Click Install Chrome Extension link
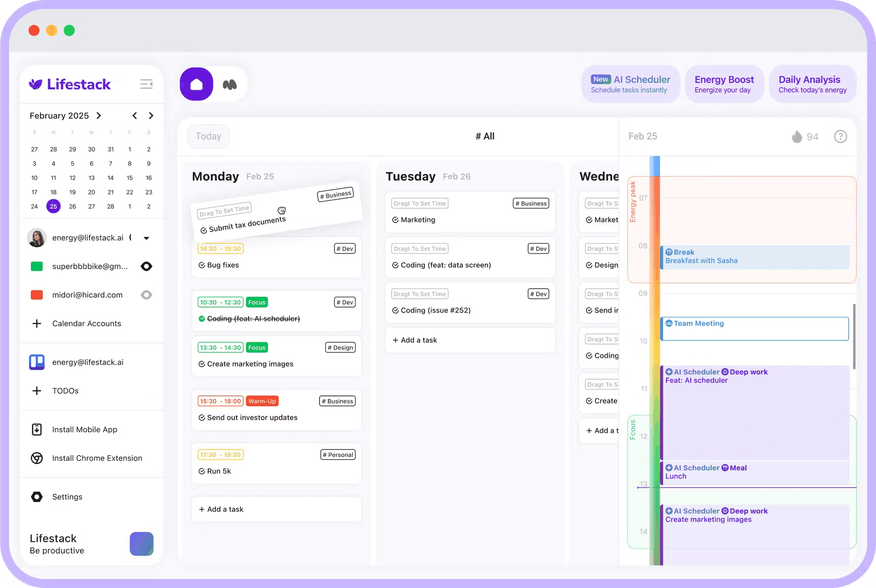This screenshot has height=588, width=876. click(97, 458)
